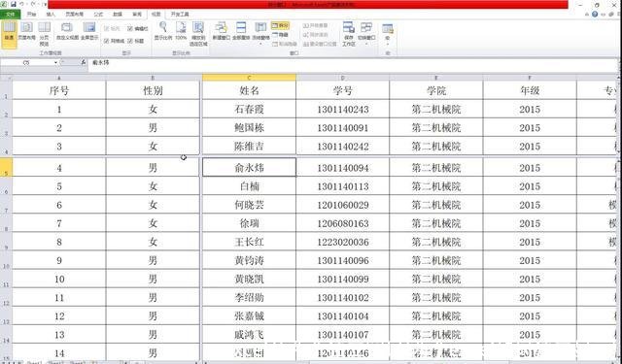Open the File (文件) tab

click(x=11, y=15)
